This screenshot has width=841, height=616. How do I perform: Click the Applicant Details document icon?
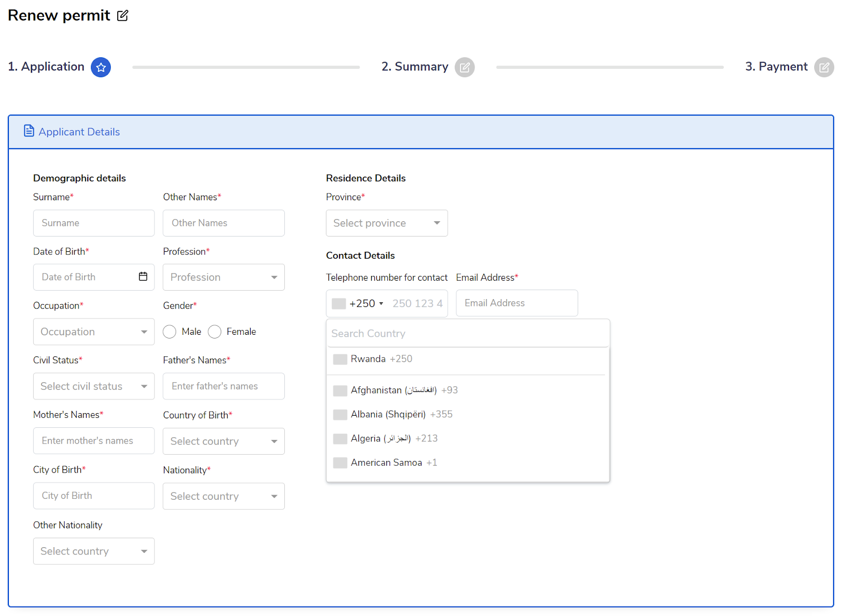coord(29,131)
